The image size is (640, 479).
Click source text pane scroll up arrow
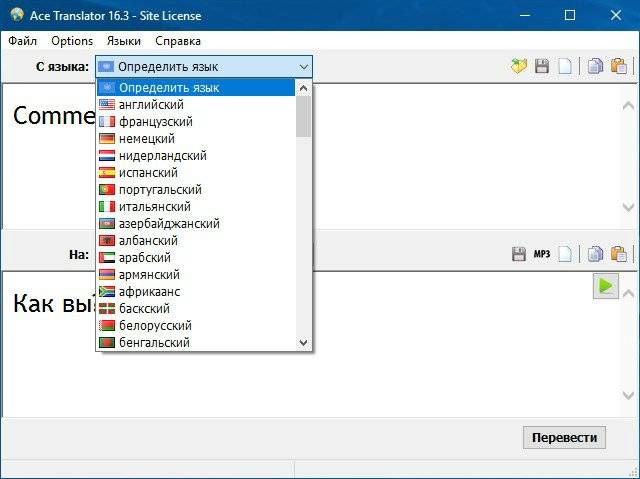(x=628, y=106)
